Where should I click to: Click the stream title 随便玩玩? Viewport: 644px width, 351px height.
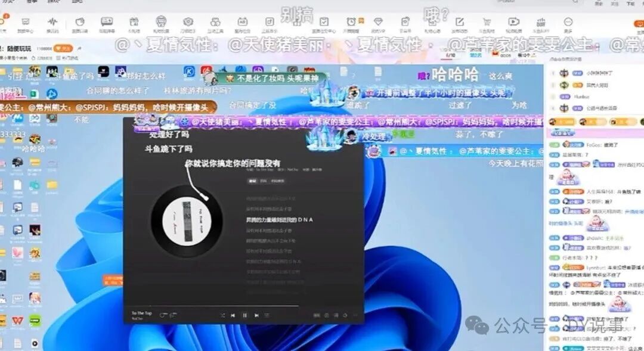click(19, 48)
